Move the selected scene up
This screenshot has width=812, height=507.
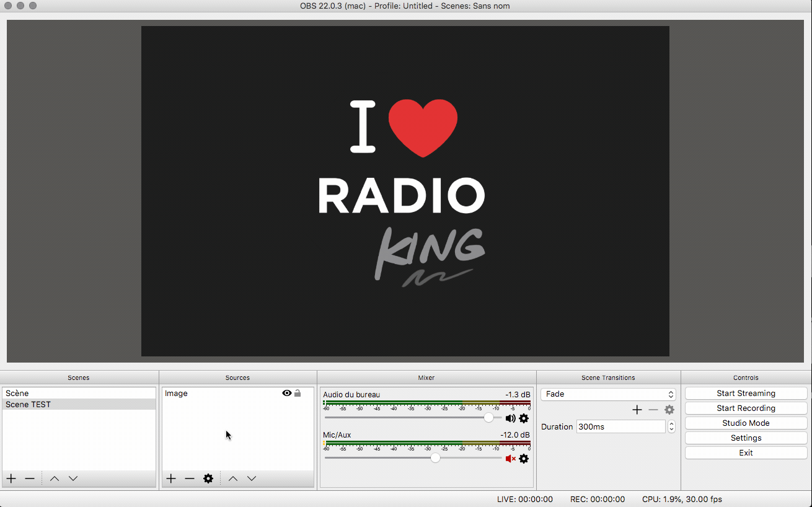(55, 478)
